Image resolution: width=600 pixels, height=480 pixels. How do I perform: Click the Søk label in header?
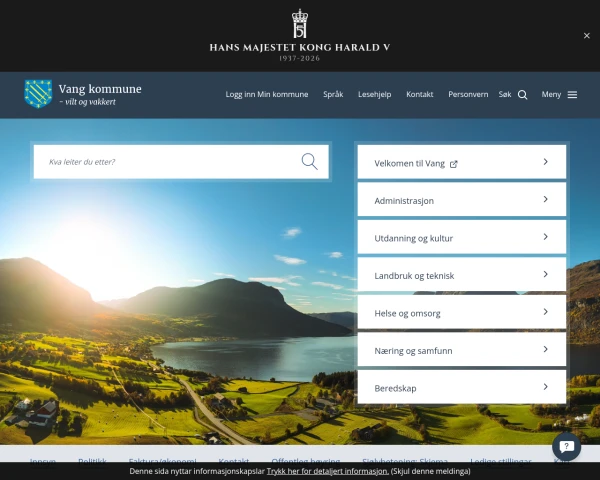coord(505,95)
